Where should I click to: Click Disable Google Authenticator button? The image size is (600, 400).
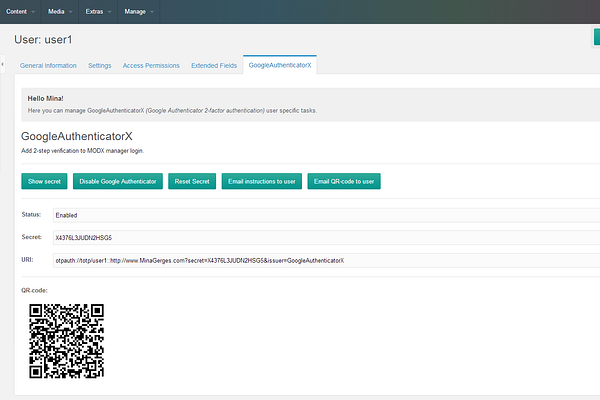coord(118,181)
